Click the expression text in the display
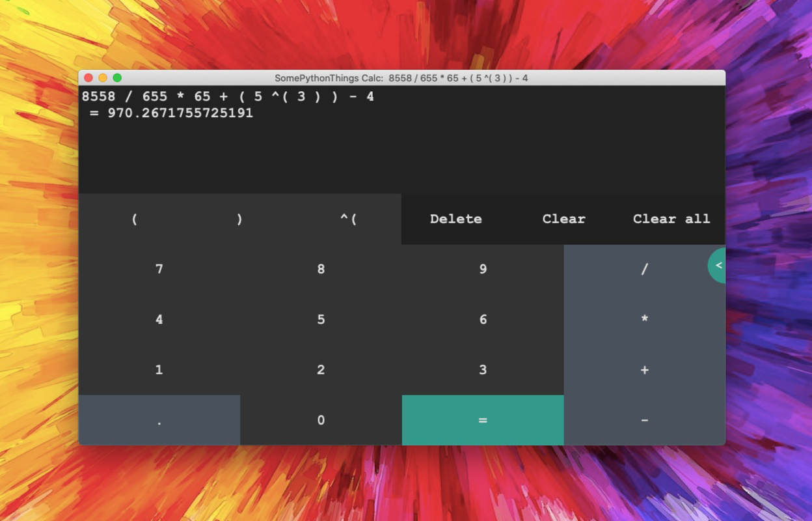 tap(228, 96)
